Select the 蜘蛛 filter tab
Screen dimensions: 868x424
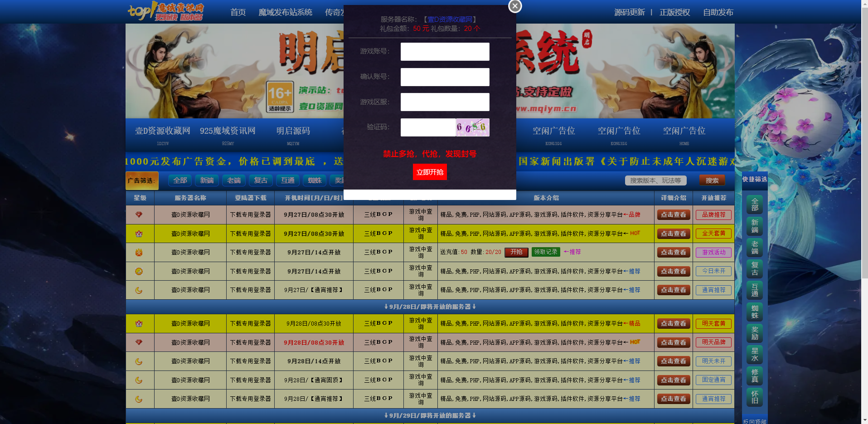(x=315, y=180)
